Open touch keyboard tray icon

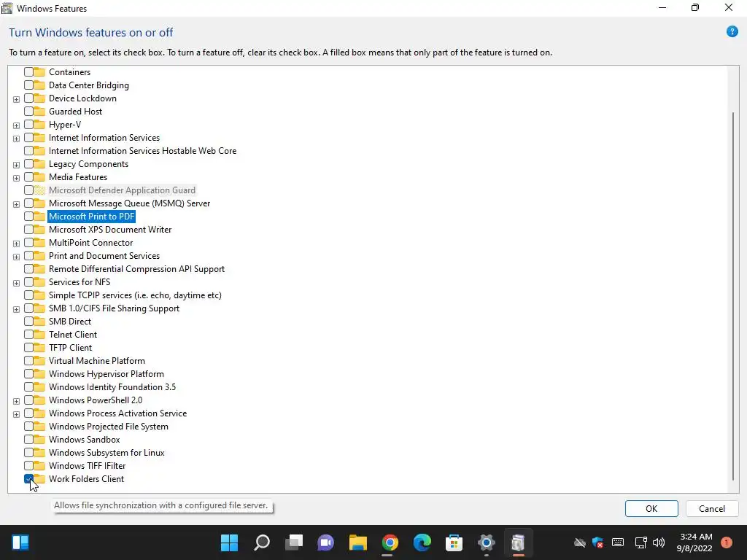click(x=618, y=542)
